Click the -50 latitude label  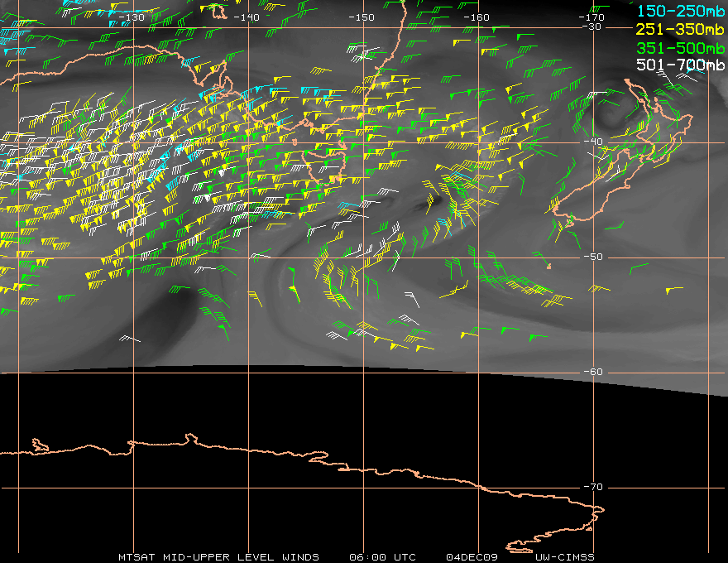[593, 257]
